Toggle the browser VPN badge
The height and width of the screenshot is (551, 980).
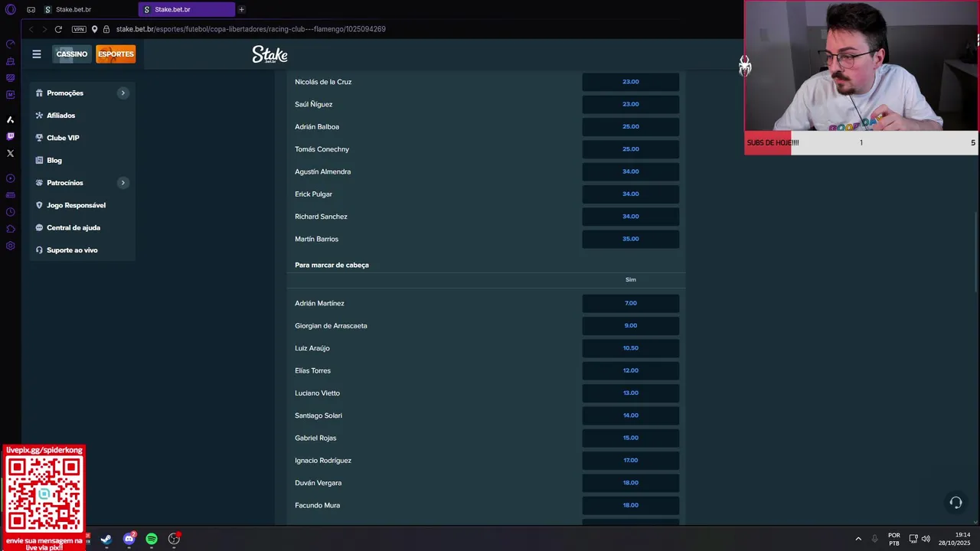79,29
